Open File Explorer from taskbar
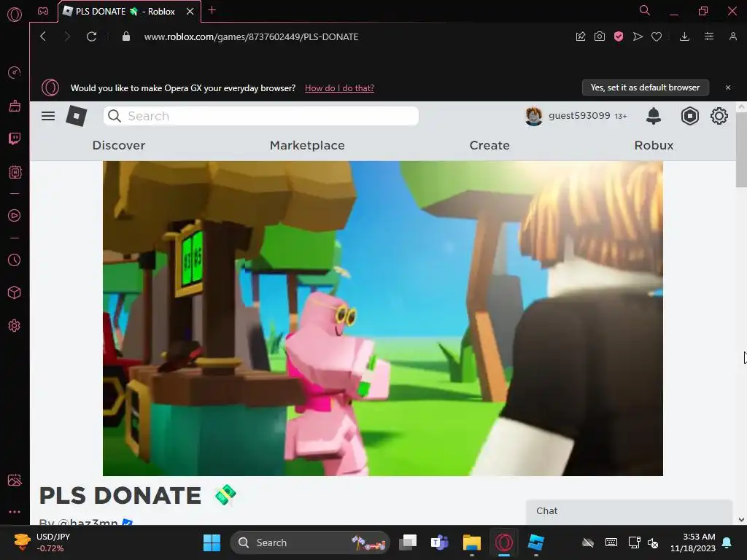747x560 pixels. (472, 542)
